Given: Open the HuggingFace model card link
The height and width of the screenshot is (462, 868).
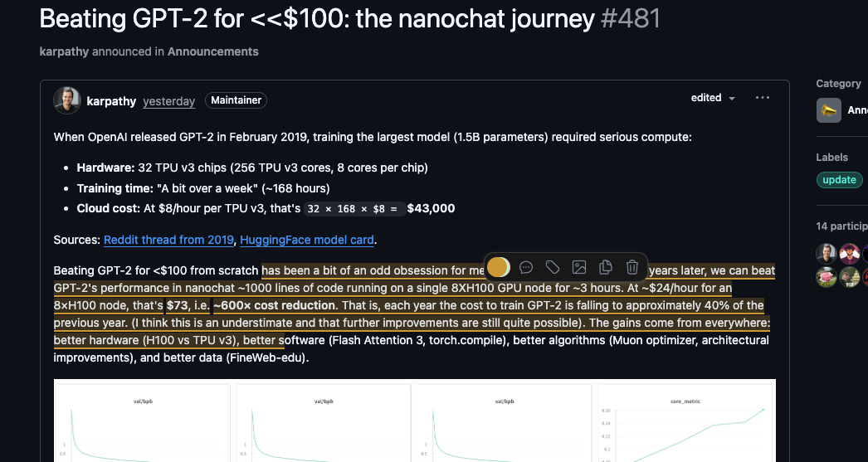Looking at the screenshot, I should [307, 240].
